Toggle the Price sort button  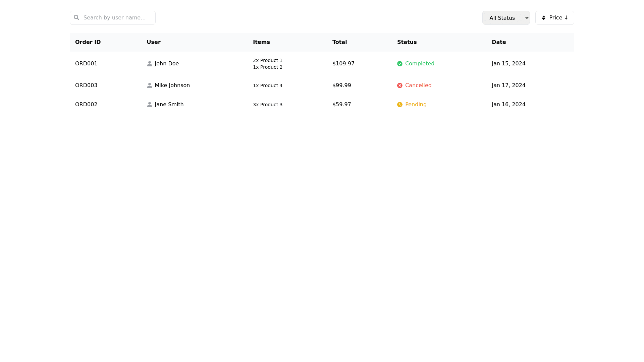pyautogui.click(x=558, y=18)
